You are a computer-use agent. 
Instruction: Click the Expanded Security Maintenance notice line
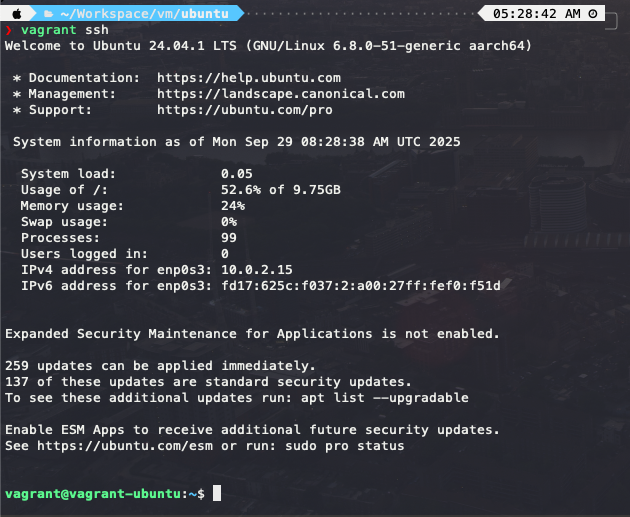252,334
